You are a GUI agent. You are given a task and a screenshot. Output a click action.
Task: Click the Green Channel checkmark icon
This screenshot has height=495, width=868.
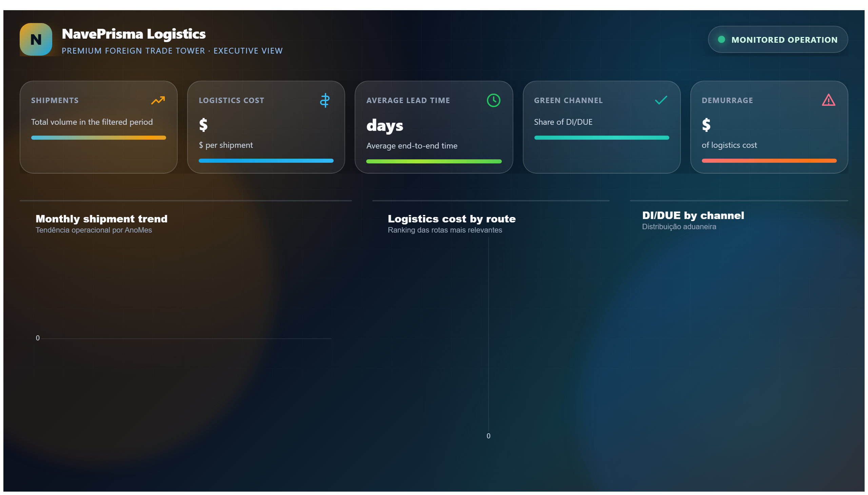[661, 100]
